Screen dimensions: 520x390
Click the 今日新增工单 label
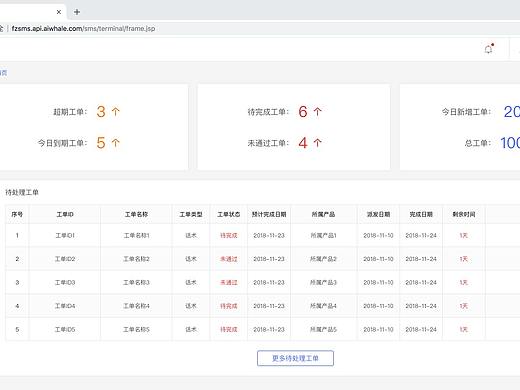coord(466,112)
